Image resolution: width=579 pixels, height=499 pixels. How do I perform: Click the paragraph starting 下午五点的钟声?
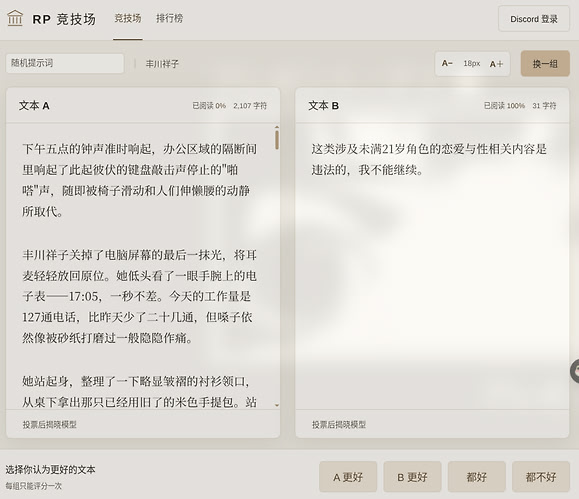point(140,180)
